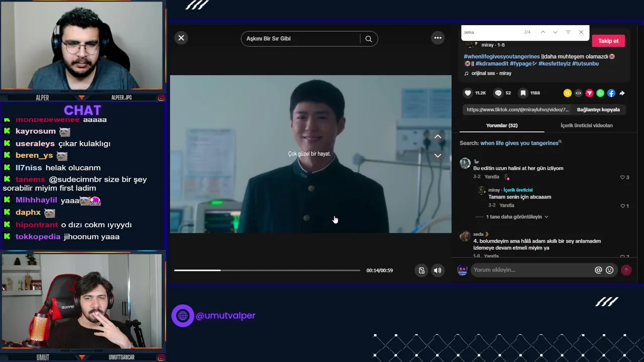Screen dimensions: 644x362
Task: Go to previous find match (up arrow)
Action: tap(543, 32)
